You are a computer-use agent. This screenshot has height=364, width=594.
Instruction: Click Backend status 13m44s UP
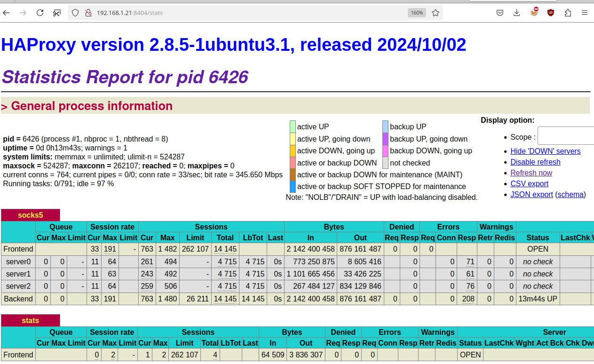coord(538,298)
